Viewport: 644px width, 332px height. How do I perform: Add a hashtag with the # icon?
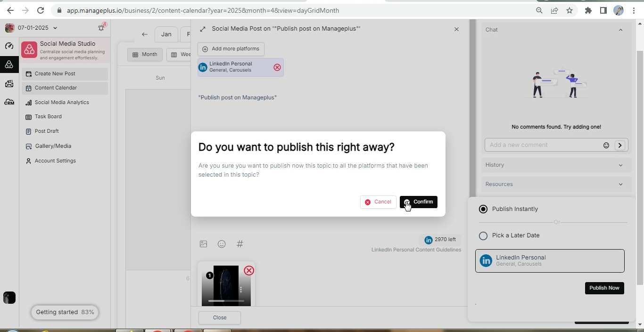pos(240,244)
